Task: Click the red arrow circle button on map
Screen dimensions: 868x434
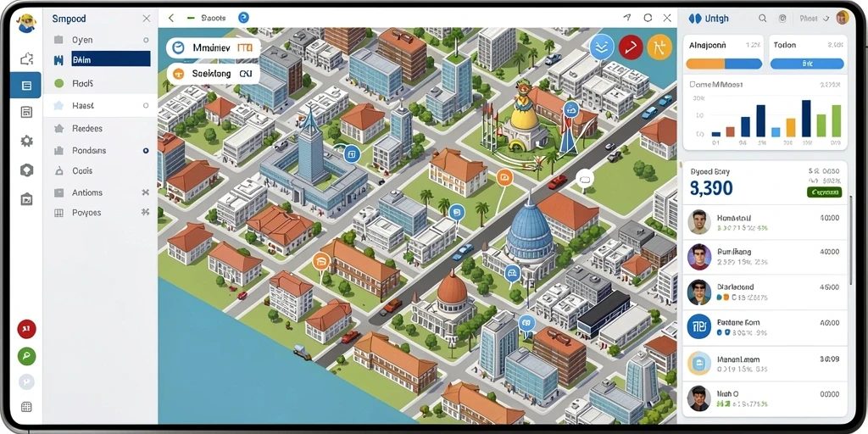Action: coord(631,47)
